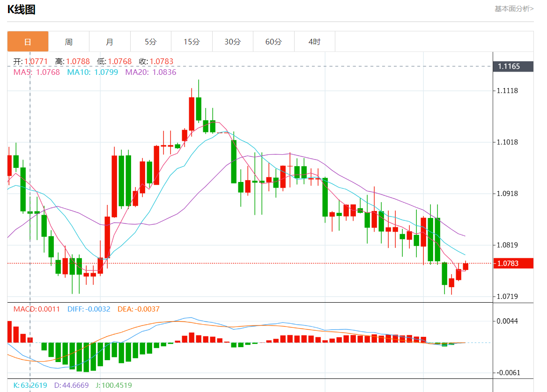Screen dimensions: 547x392
Task: Click the DEA:-0.0037 value label
Action: pos(139,309)
